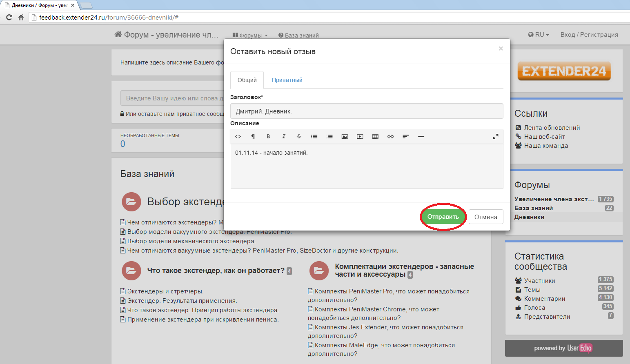Insert ordered numbered list

[x=329, y=137]
